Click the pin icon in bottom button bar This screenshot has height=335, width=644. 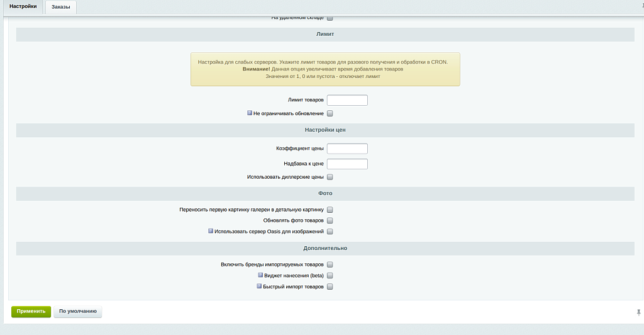click(x=639, y=312)
